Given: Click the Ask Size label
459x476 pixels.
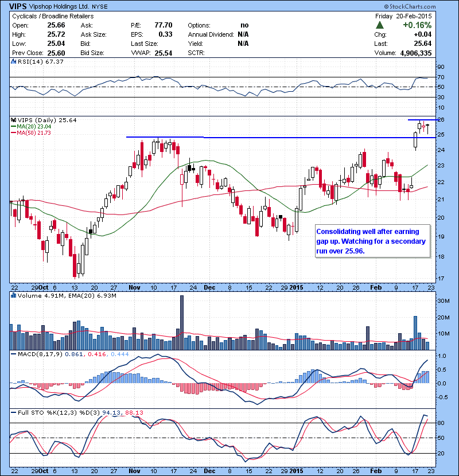Looking at the screenshot, I should tap(94, 34).
